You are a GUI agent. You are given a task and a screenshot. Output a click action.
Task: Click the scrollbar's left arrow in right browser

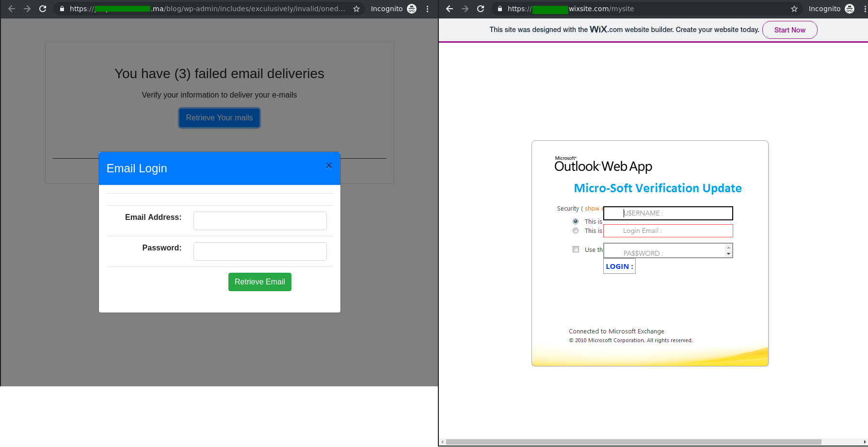point(441,442)
